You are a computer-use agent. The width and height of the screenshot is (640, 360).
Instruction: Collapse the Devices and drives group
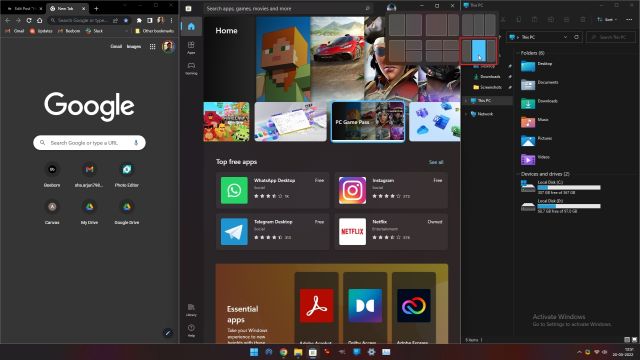point(518,174)
